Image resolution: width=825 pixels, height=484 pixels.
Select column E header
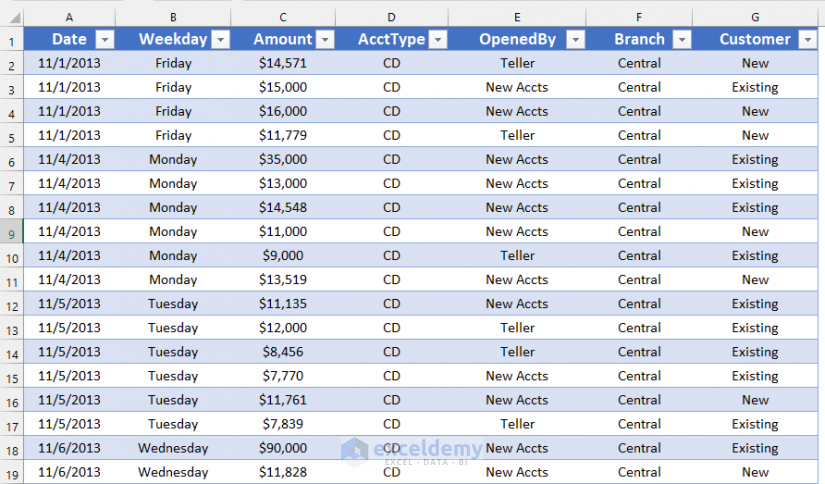click(x=517, y=17)
